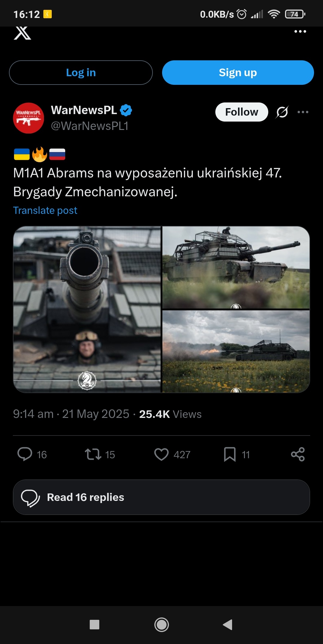Share the post via share icon
This screenshot has width=323, height=644.
[298, 454]
